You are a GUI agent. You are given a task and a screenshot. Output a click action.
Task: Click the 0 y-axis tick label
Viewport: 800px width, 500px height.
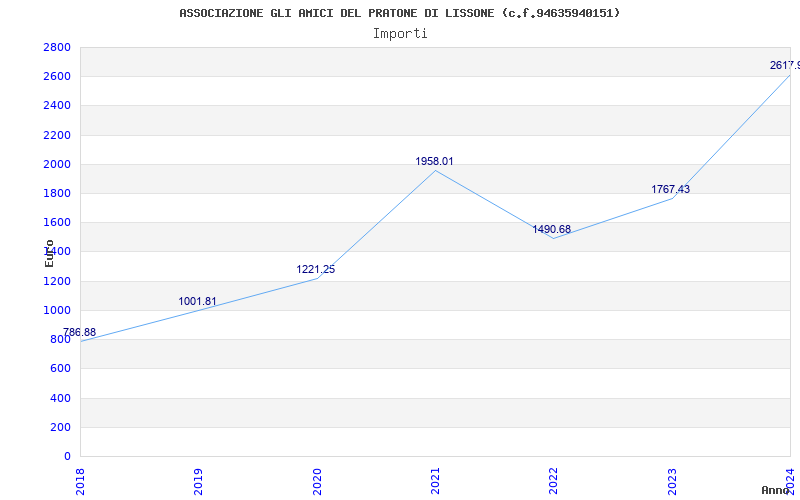pyautogui.click(x=67, y=456)
